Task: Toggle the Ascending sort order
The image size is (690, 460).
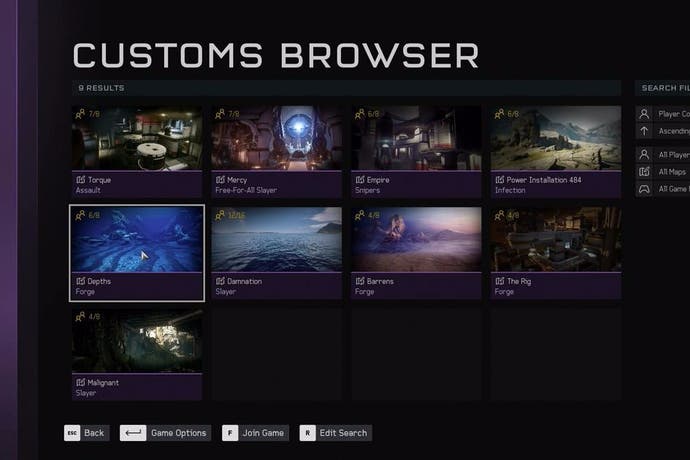Action: pyautogui.click(x=663, y=131)
